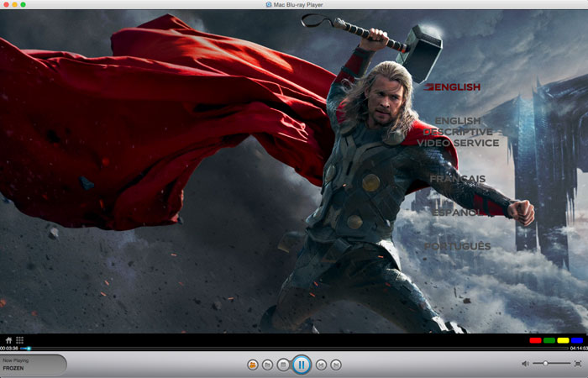The height and width of the screenshot is (378, 588).
Task: Click the red color button
Action: (535, 340)
